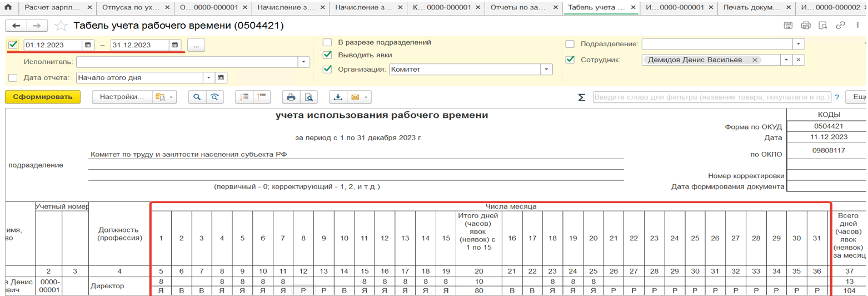Image resolution: width=868 pixels, height=296 pixels.
Task: Click the sum Σ icon
Action: coord(581,97)
